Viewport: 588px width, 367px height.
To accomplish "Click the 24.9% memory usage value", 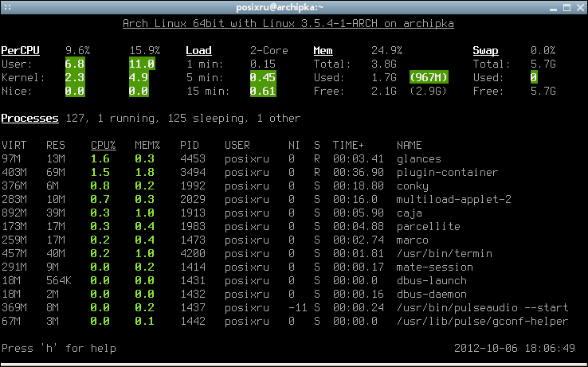I will [x=386, y=51].
